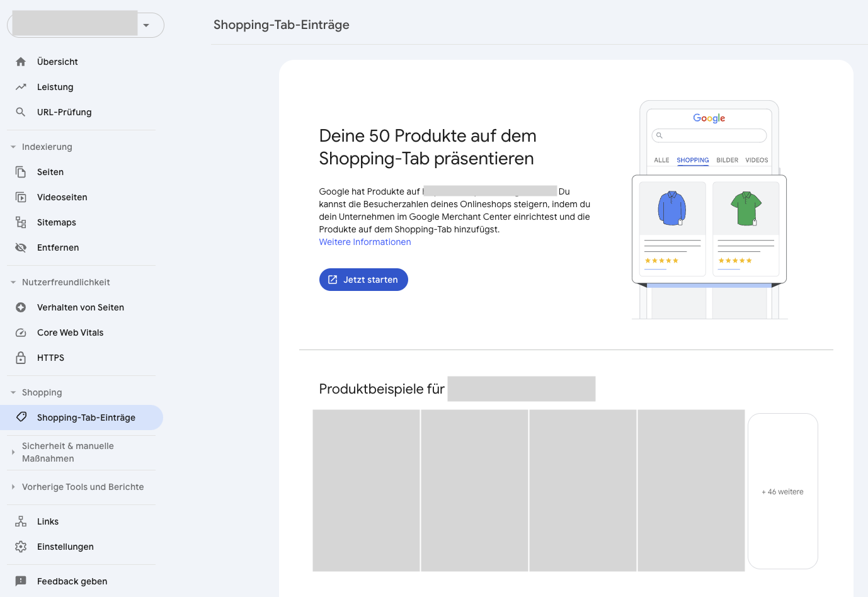Expand Sicherheit & manuelle Maßnahmen section
Image resolution: width=868 pixels, height=597 pixels.
point(13,452)
